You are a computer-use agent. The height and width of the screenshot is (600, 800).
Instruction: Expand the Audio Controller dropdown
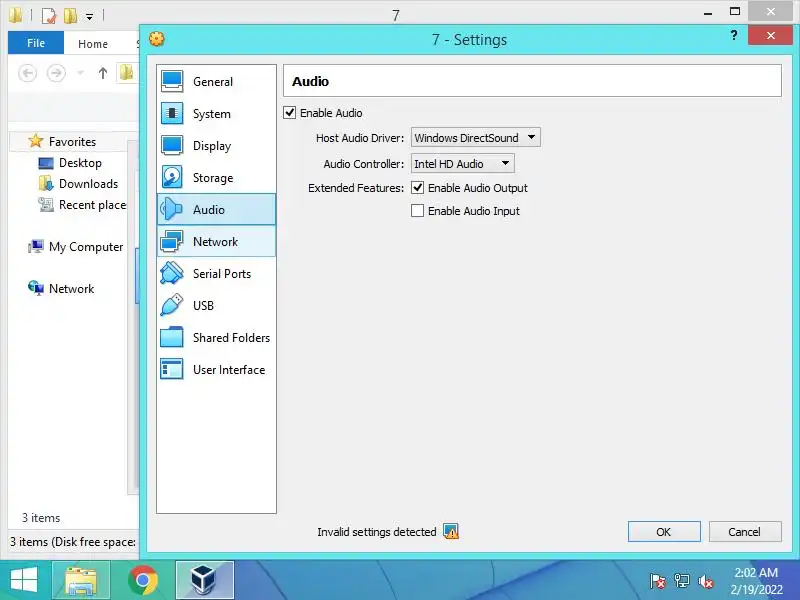click(463, 164)
